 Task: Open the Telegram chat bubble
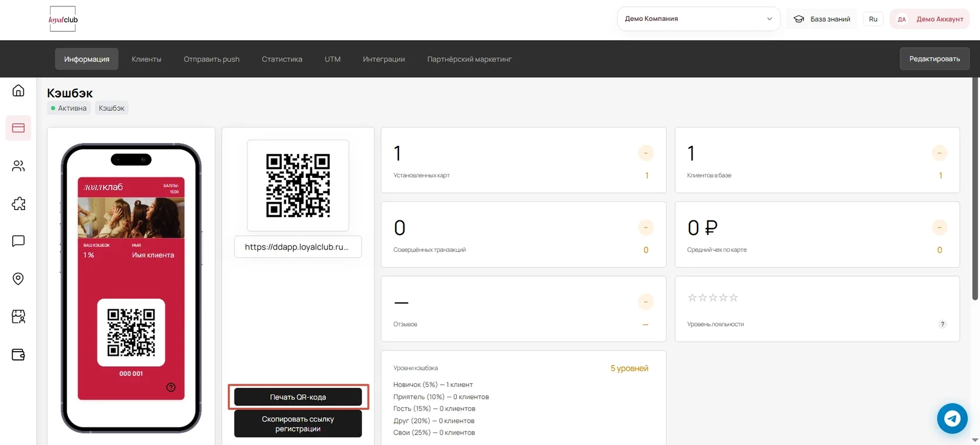click(x=952, y=418)
